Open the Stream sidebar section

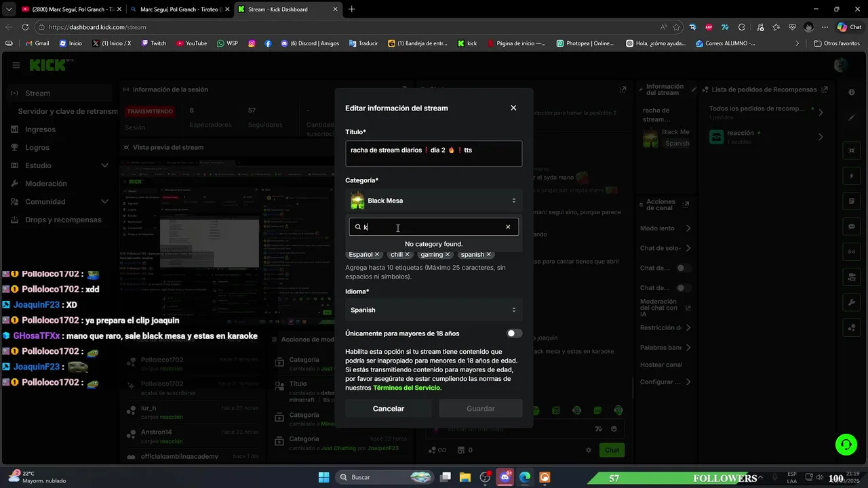pyautogui.click(x=60, y=93)
